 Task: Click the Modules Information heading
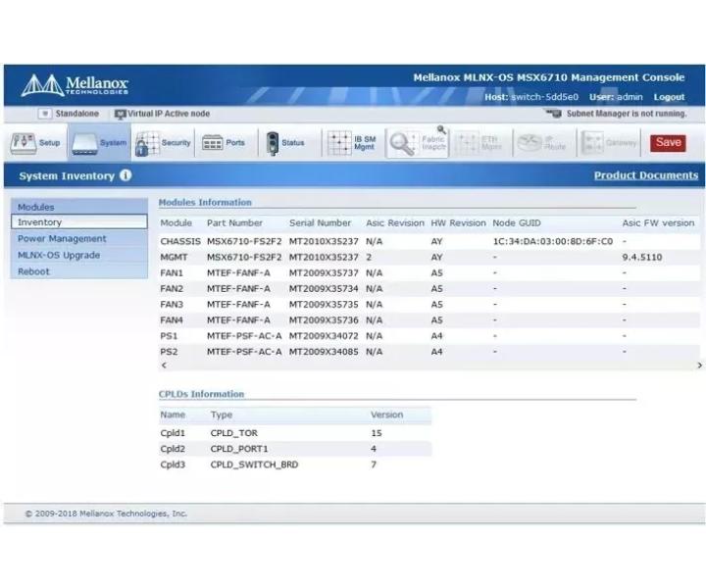pyautogui.click(x=205, y=202)
